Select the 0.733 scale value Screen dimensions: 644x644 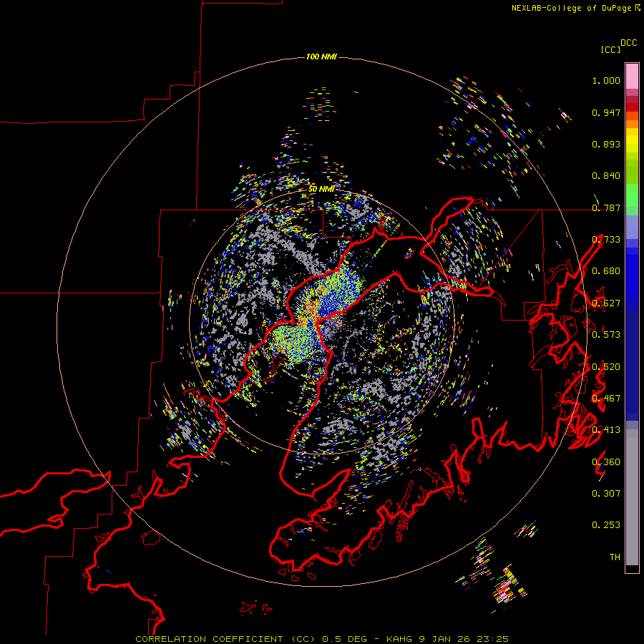coord(606,240)
